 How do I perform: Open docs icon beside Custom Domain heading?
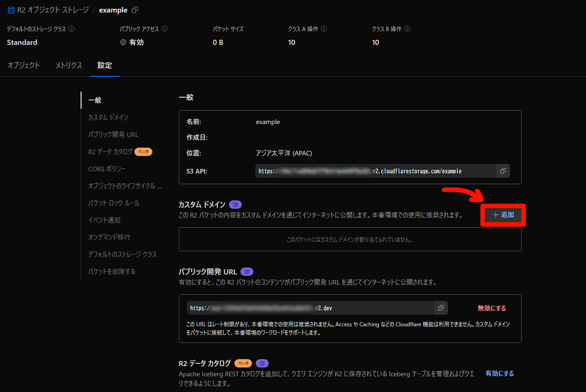[x=235, y=205]
